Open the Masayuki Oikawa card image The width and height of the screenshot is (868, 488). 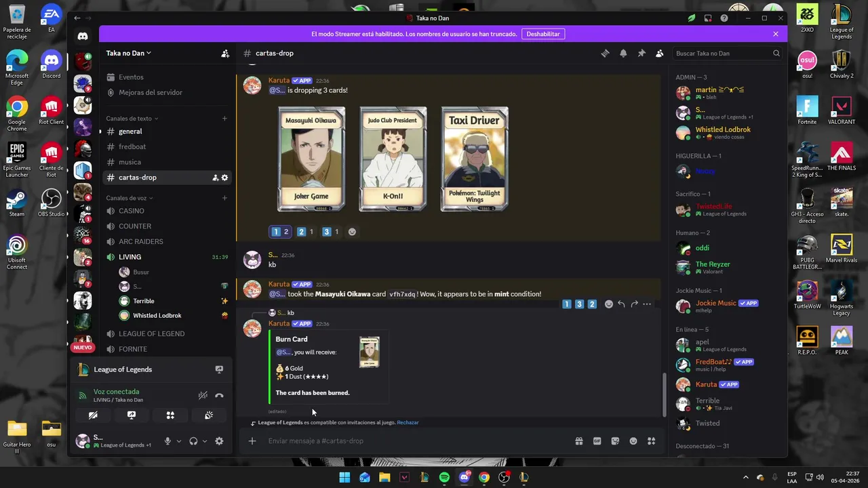(311, 159)
